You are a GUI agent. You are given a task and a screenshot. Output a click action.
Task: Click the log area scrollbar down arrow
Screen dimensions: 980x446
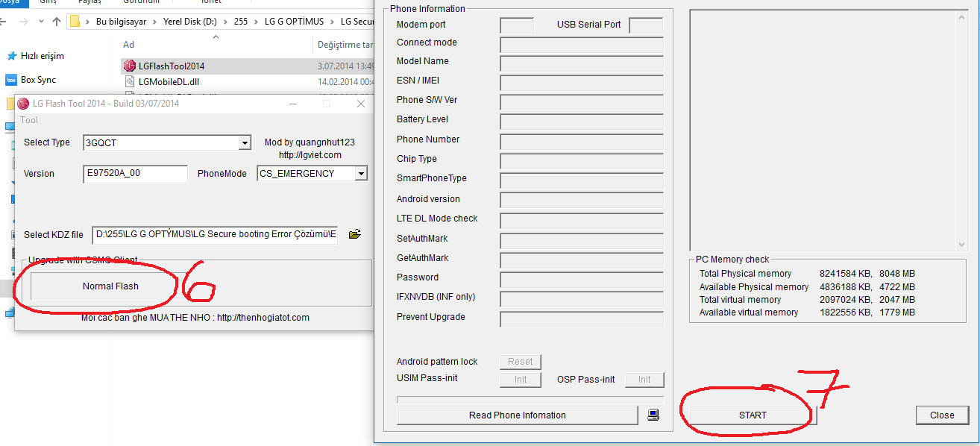tap(963, 244)
